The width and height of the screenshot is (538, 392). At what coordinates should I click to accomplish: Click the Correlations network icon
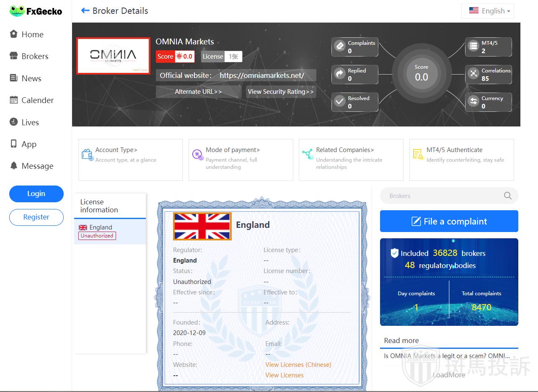(x=473, y=74)
